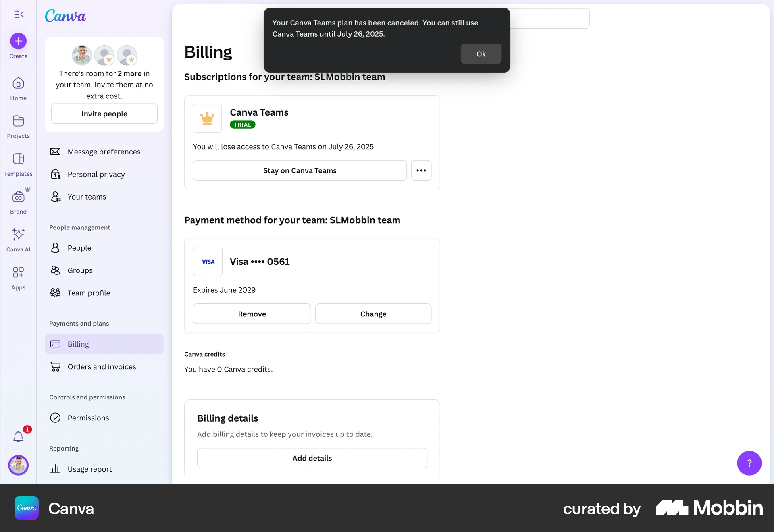Open the help question mark button
Image resolution: width=774 pixels, height=532 pixels.
pyautogui.click(x=749, y=463)
